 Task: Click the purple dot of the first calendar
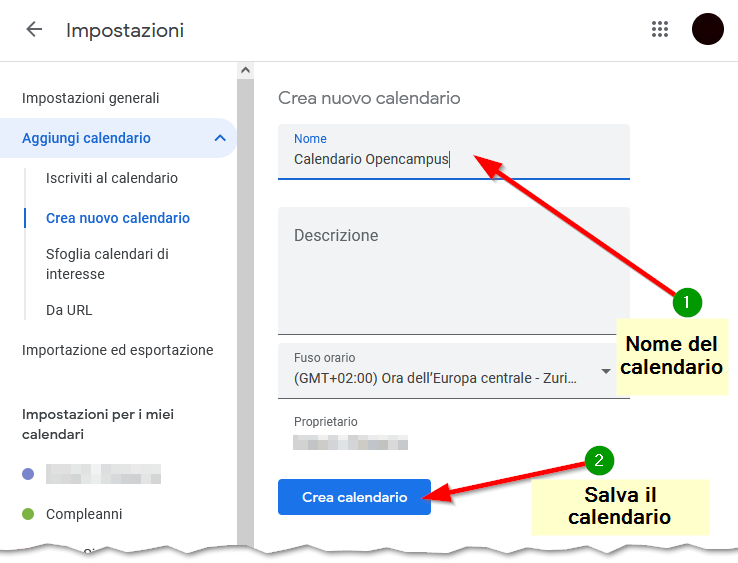click(x=28, y=474)
